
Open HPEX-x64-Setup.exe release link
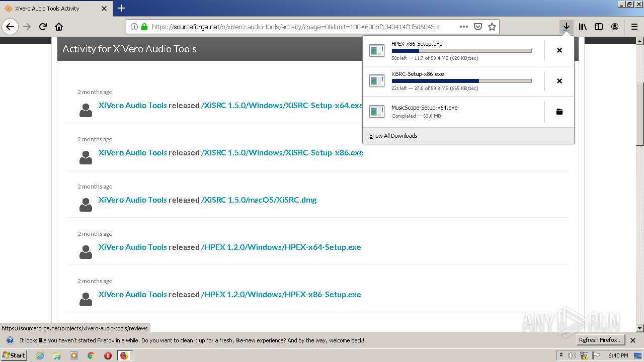tap(281, 247)
